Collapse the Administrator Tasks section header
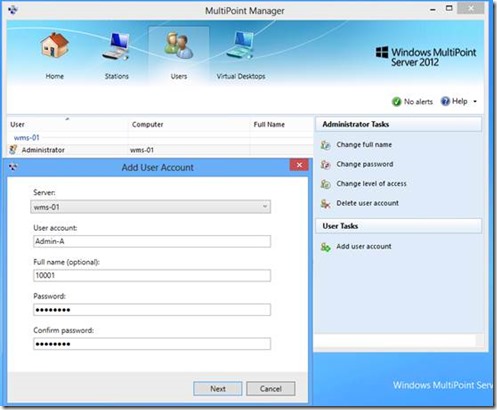The width and height of the screenshot is (497, 410). click(398, 124)
